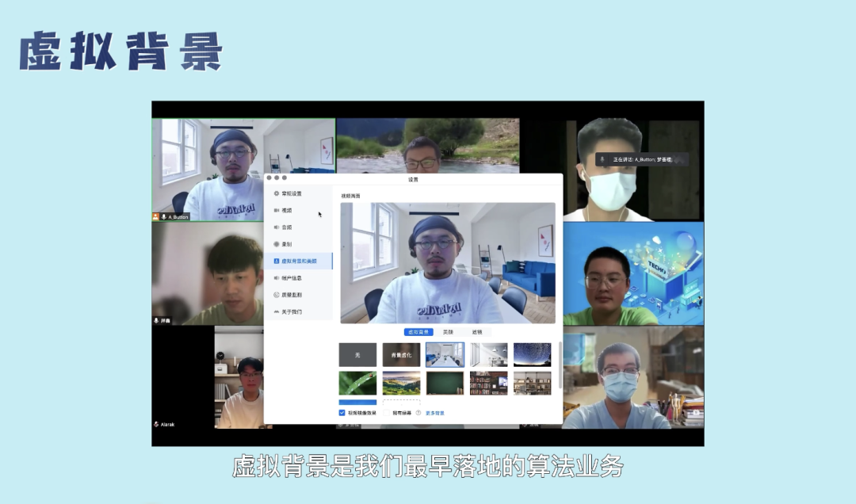Screen dimensions: 856x504
Task: Choose the dark bookshelf background
Action: 488,384
